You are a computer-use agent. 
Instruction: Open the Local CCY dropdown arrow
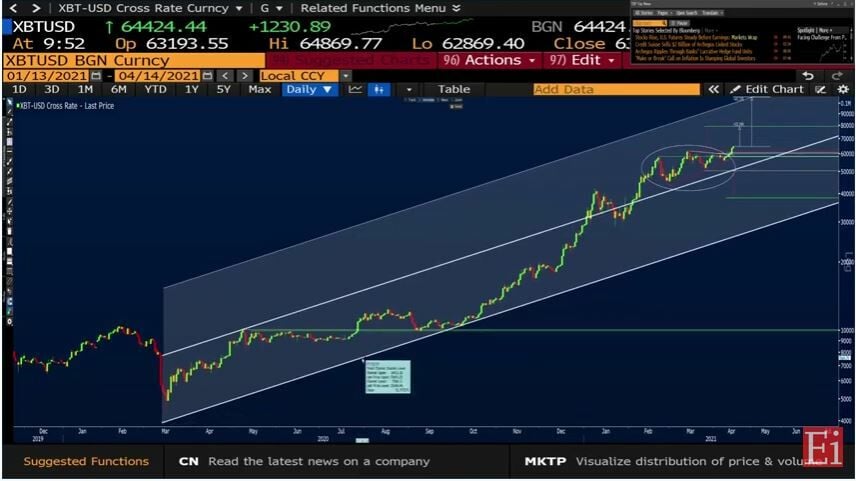click(x=346, y=76)
